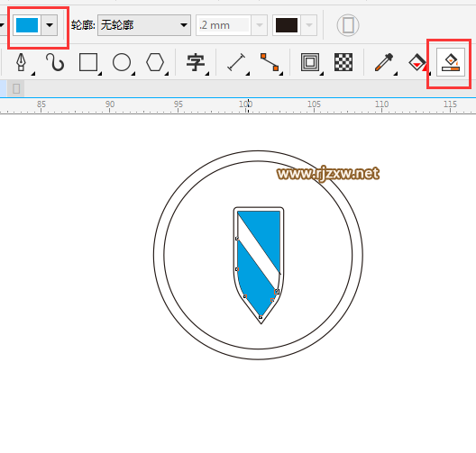Select the Parallel Dimension tool
The image size is (476, 453).
[x=236, y=62]
